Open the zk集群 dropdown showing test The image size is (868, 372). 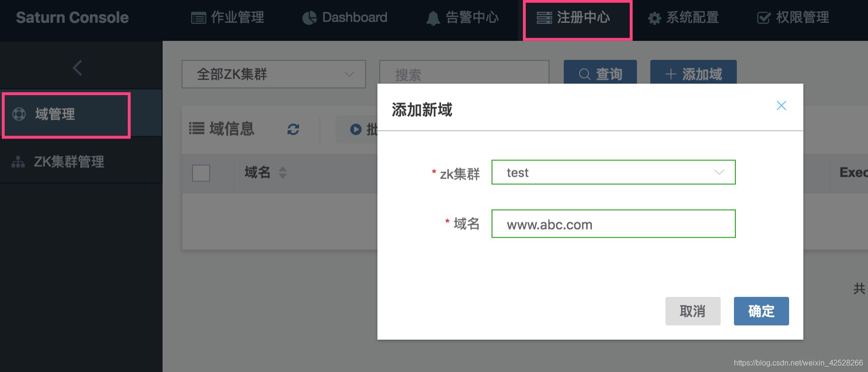click(613, 172)
